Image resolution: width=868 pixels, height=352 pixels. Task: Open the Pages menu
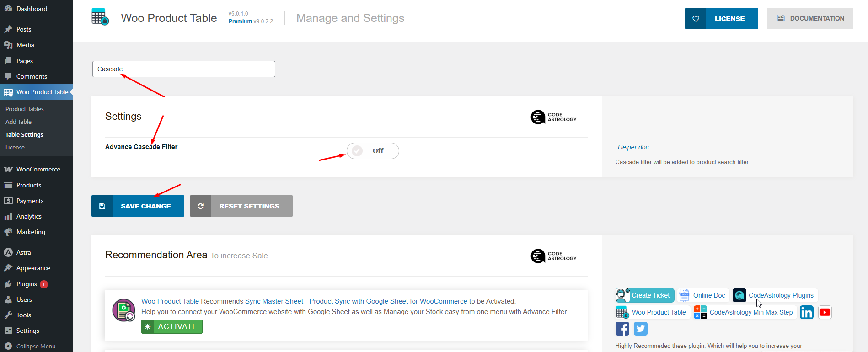click(37, 61)
